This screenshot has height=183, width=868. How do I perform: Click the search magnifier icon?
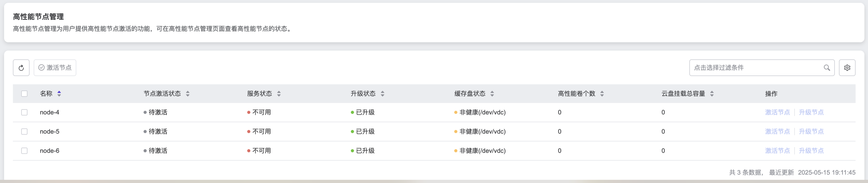[x=826, y=68]
